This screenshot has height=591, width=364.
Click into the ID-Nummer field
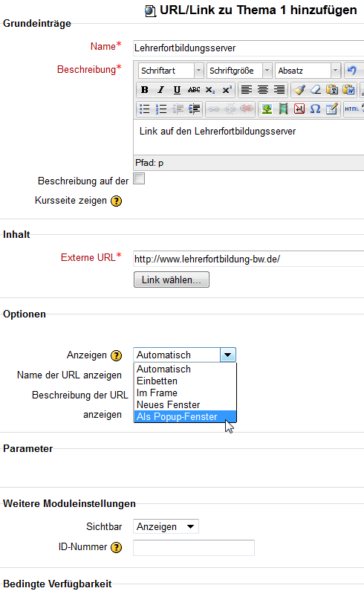point(194,548)
